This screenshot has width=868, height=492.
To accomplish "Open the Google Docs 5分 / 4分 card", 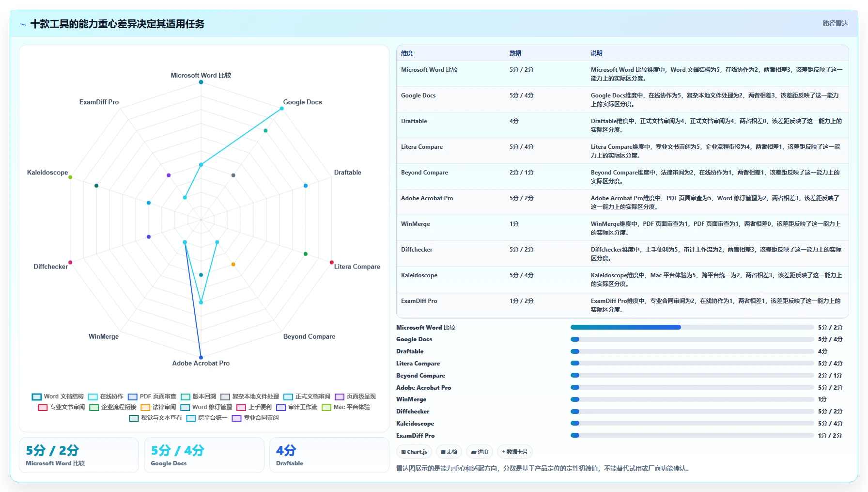I will [204, 455].
